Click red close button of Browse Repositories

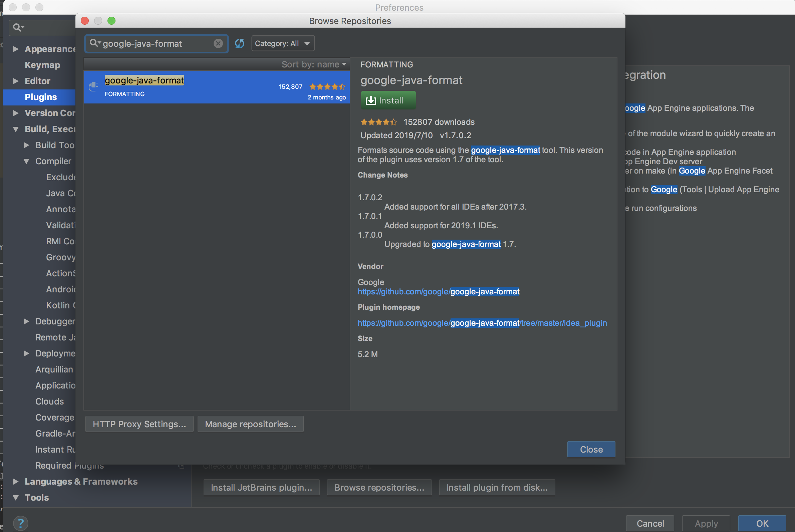(85, 21)
